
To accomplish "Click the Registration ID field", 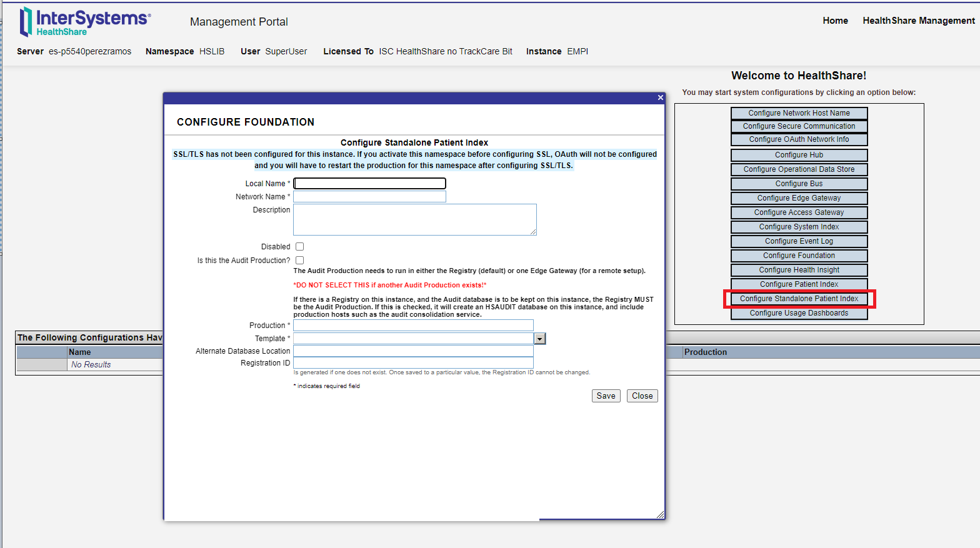I will pyautogui.click(x=413, y=363).
